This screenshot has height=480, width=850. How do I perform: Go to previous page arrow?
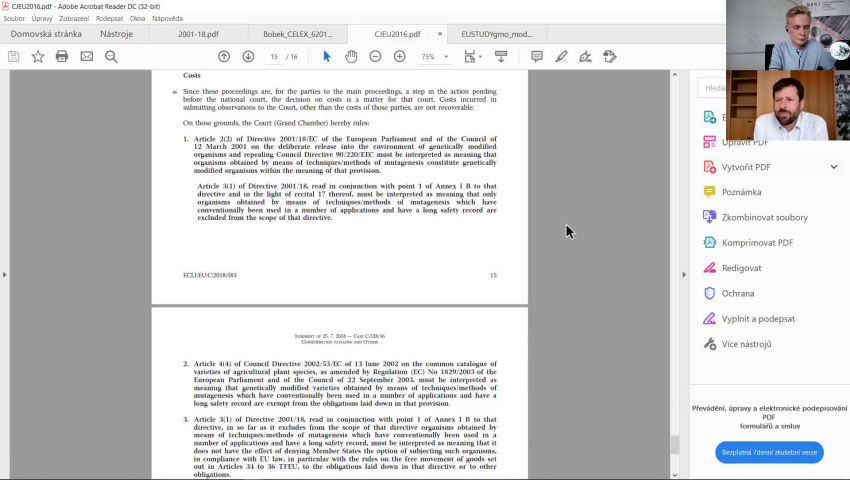pos(224,56)
